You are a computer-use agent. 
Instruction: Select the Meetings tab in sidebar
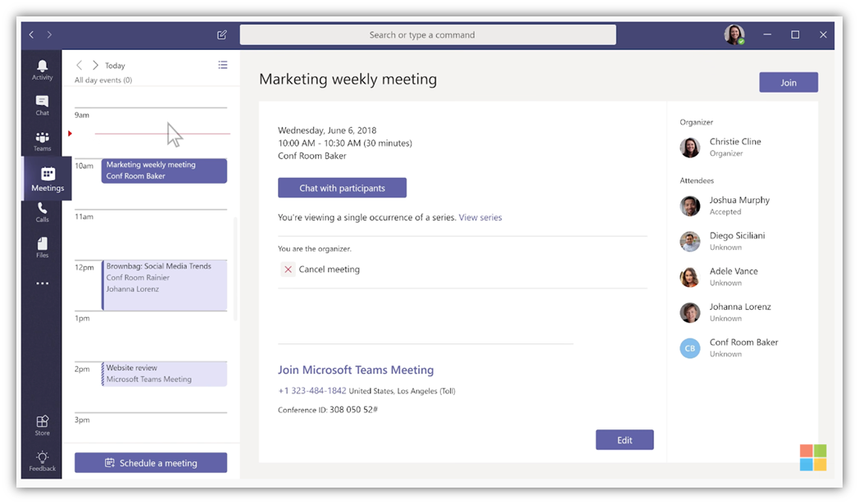(x=47, y=177)
